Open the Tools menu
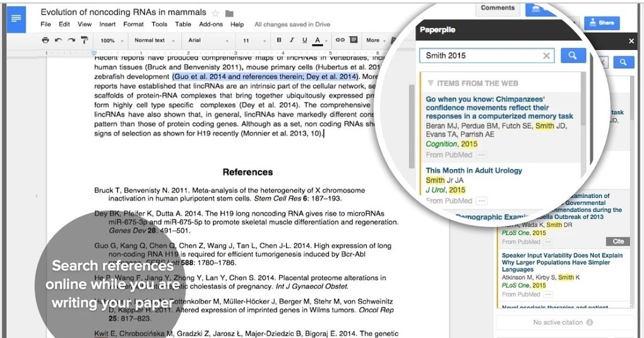 click(159, 24)
